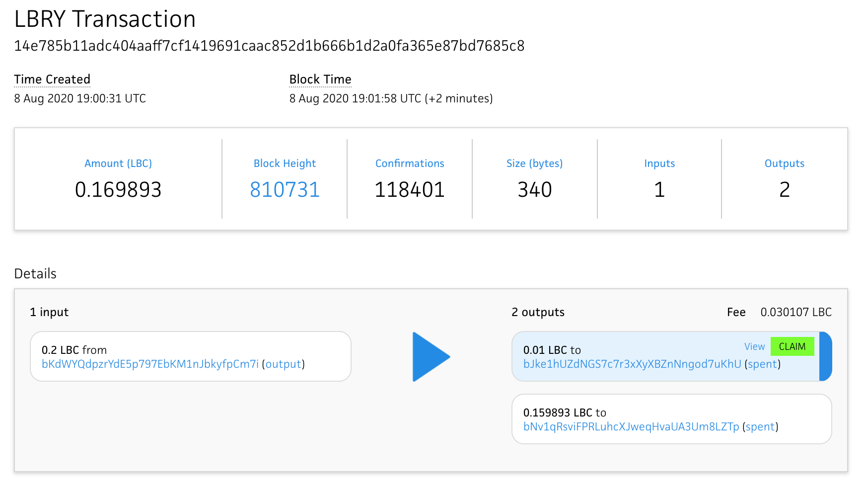Follow the input's (output) link
Viewport: 868px width, 494px height.
284,364
